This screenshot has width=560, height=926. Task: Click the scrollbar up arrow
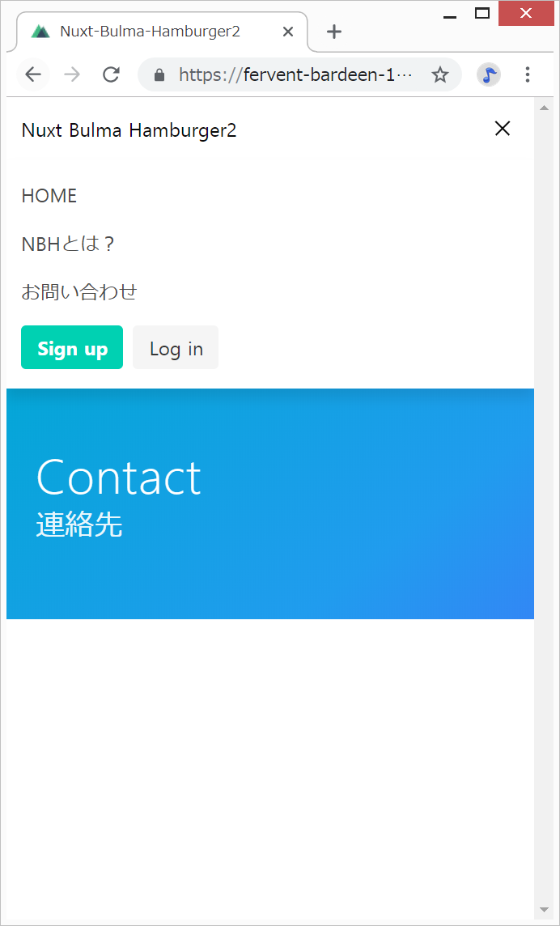[543, 108]
